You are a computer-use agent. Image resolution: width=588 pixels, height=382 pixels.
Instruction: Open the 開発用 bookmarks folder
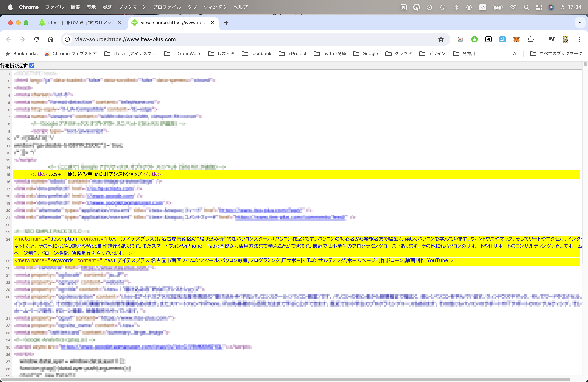[464, 54]
